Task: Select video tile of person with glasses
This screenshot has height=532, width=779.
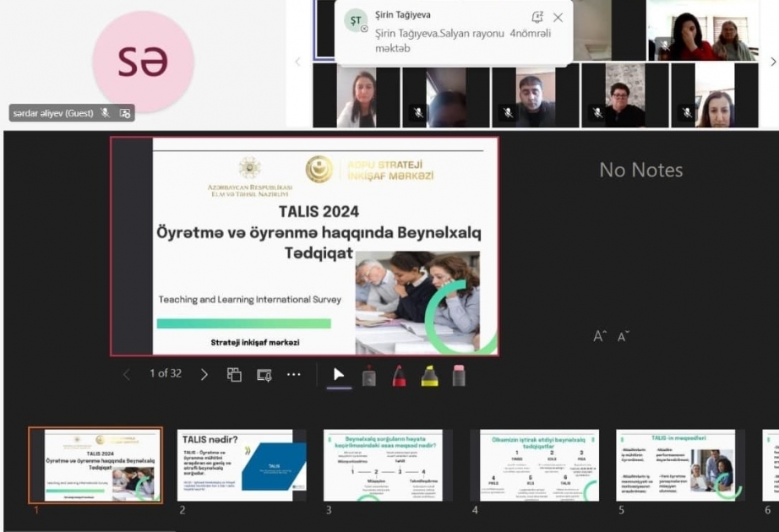Action: tap(624, 96)
